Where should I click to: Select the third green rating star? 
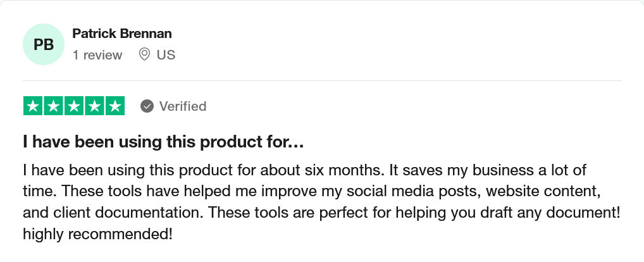point(74,106)
